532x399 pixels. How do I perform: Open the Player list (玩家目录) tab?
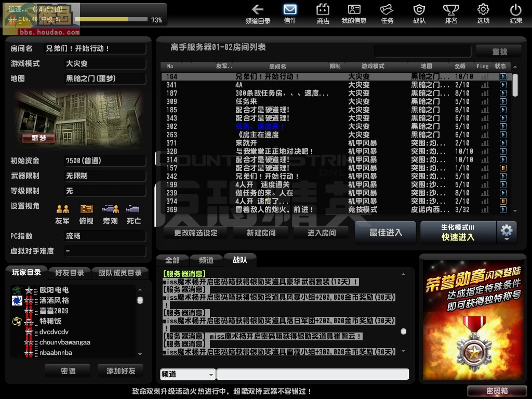click(26, 272)
